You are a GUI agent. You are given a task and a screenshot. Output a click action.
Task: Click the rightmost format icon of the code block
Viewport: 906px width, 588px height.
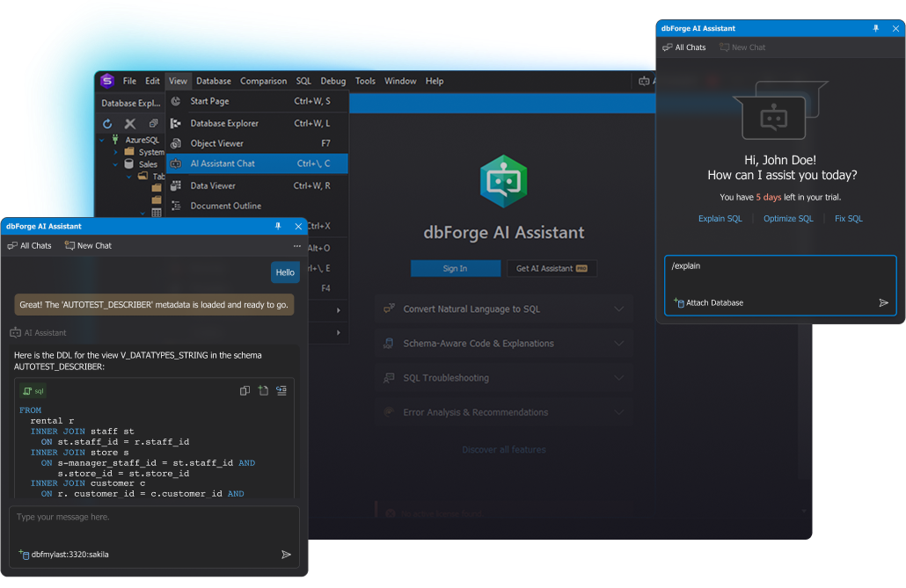[x=281, y=391]
